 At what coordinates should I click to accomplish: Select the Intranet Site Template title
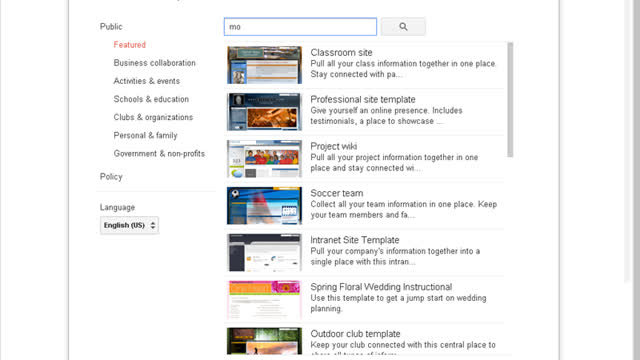pyautogui.click(x=355, y=240)
